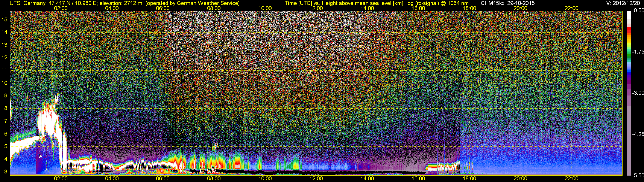Click the 14:00 label on the bottom time axis
Screen dimensions: 644x182
tap(367, 179)
